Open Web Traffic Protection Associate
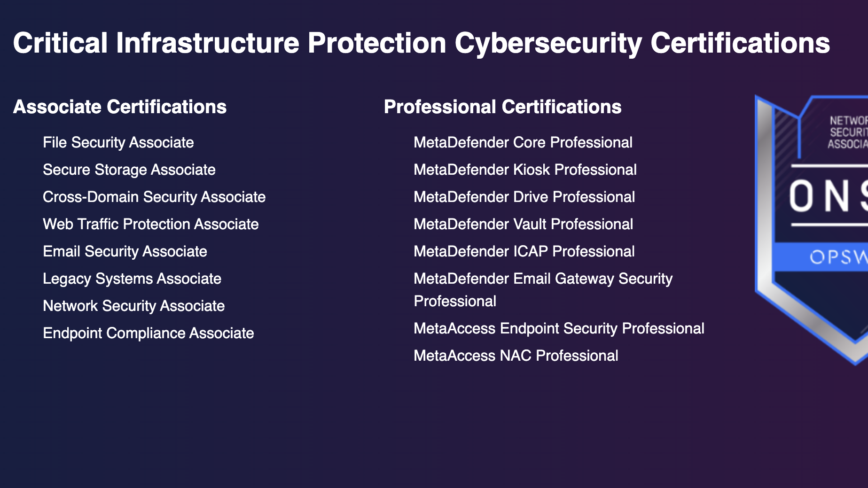 point(150,224)
